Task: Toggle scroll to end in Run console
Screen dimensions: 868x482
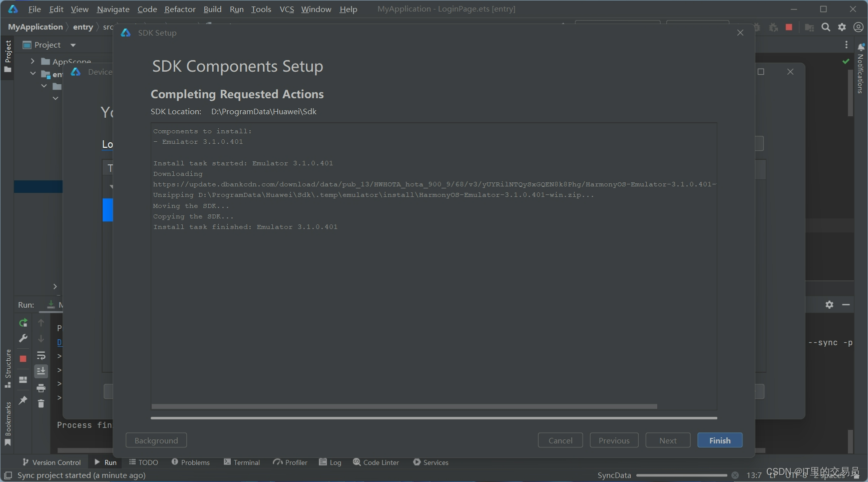Action: (41, 371)
